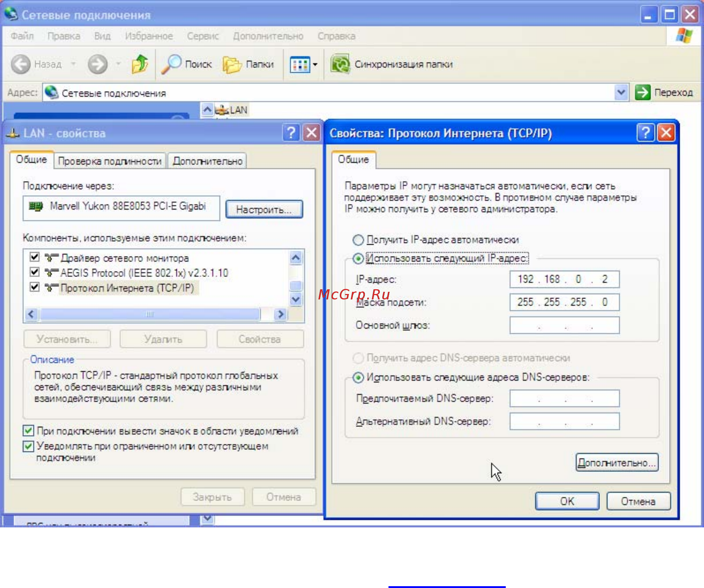Open the Файл menu

pos(22,36)
